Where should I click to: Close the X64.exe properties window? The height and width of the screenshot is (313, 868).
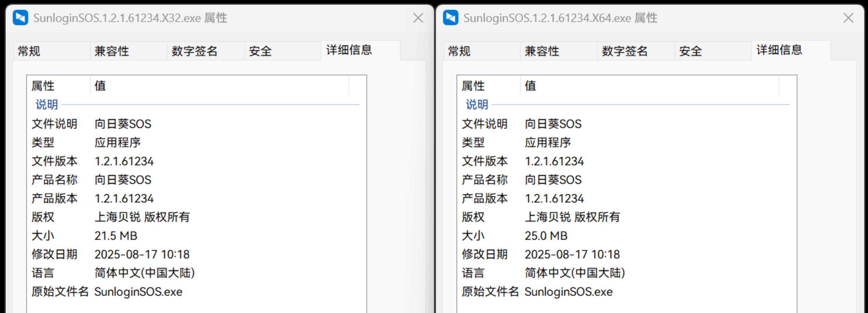pos(848,18)
